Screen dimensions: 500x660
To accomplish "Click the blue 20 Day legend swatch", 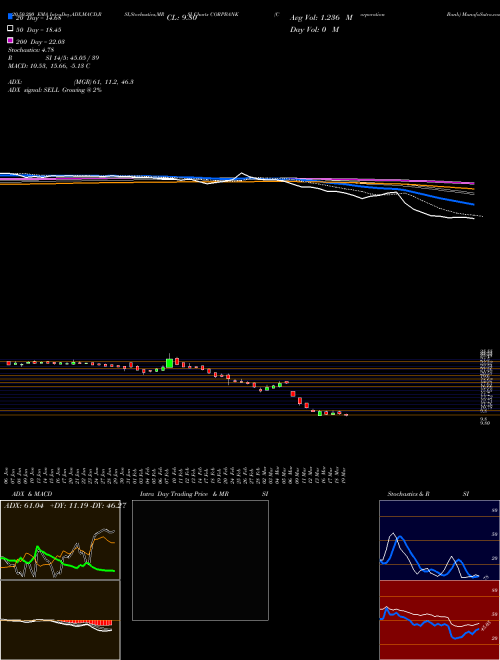I will tap(11, 16).
